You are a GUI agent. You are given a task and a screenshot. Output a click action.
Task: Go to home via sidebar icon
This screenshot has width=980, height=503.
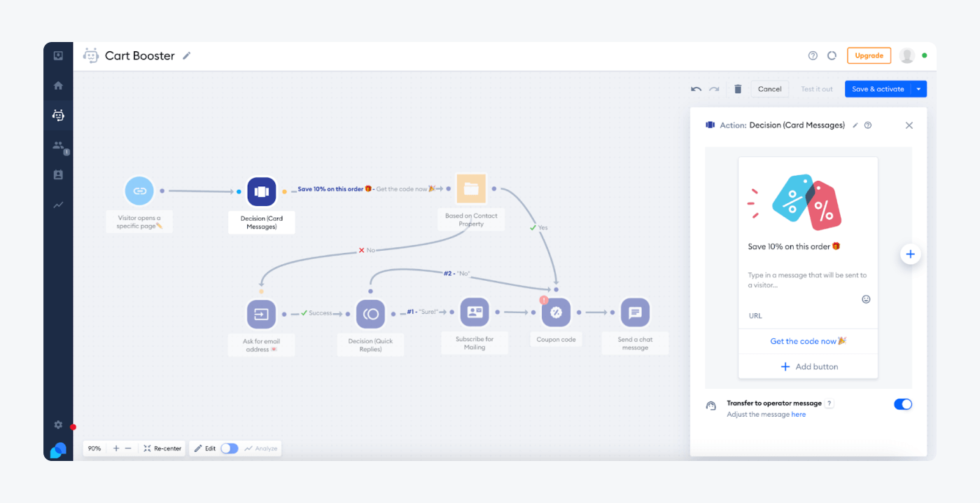click(x=58, y=85)
